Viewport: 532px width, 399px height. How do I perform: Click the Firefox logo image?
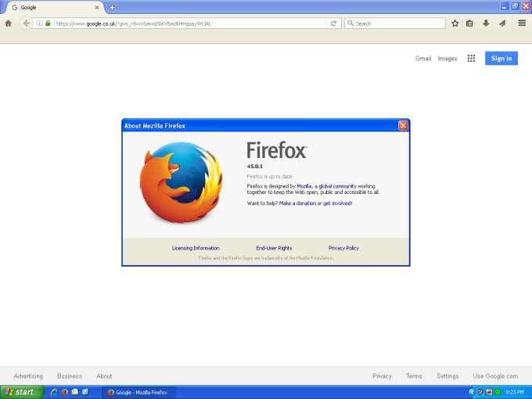(182, 182)
